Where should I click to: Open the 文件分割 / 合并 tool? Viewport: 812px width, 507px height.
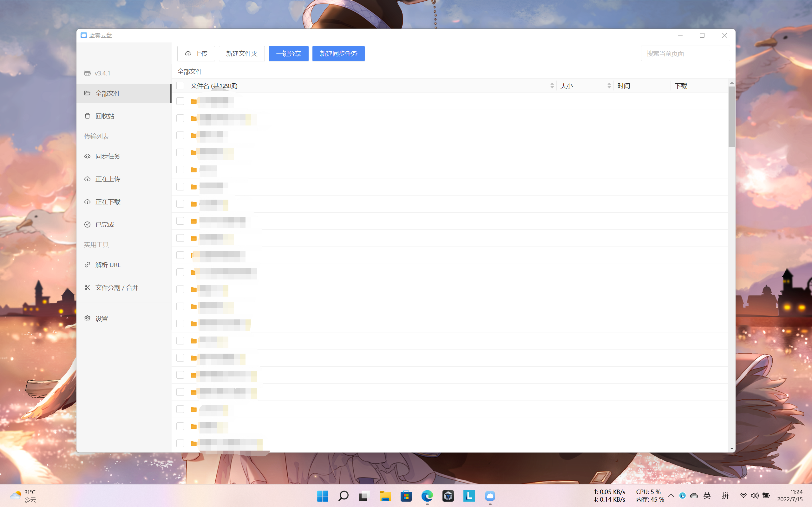coord(116,288)
